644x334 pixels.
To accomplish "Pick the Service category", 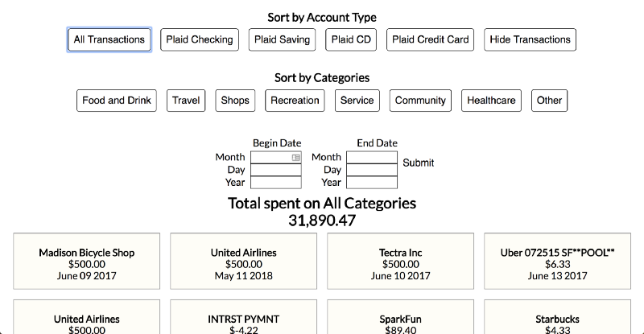I will coord(357,101).
